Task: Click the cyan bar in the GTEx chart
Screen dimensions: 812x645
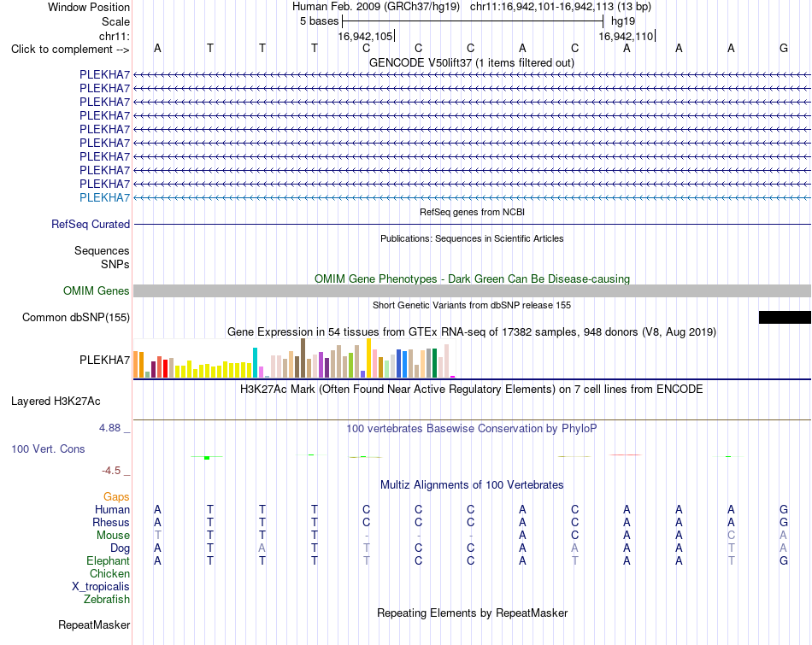Action: click(x=256, y=363)
